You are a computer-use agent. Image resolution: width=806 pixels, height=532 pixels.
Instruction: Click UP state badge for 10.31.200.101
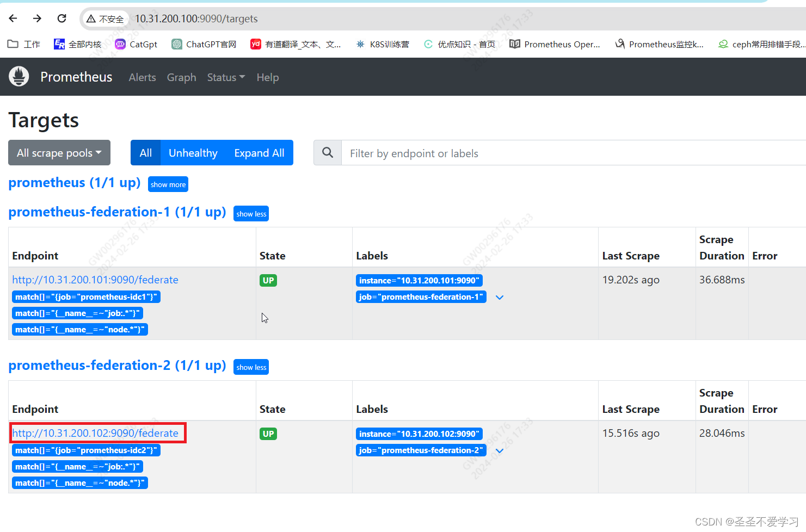[268, 281]
